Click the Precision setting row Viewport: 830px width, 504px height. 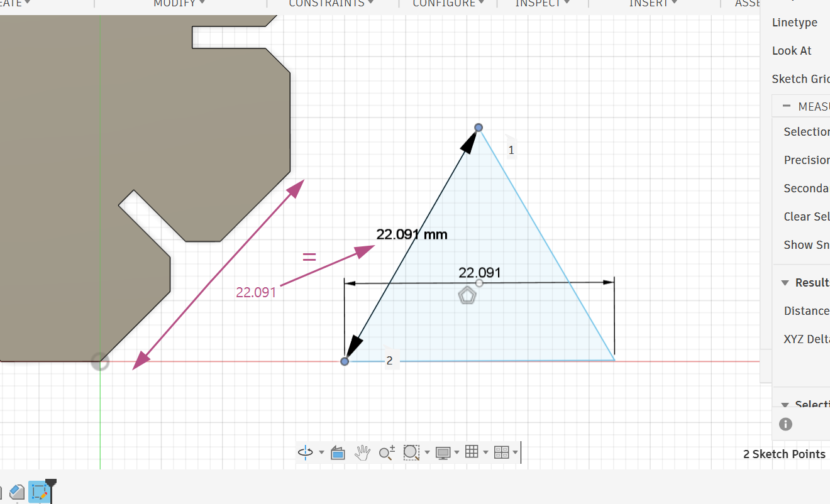click(807, 160)
